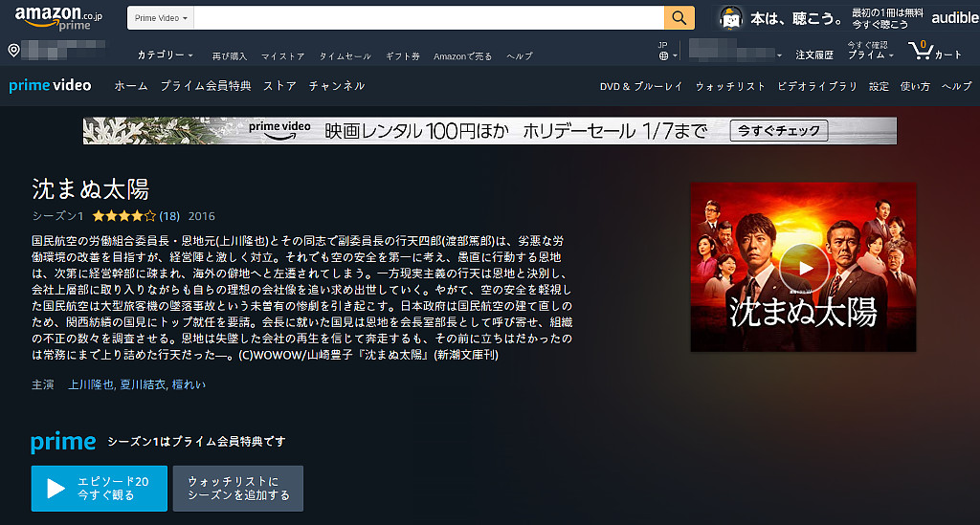Open 注文履歴 order history
Viewport: 980px width, 525px height.
[814, 55]
